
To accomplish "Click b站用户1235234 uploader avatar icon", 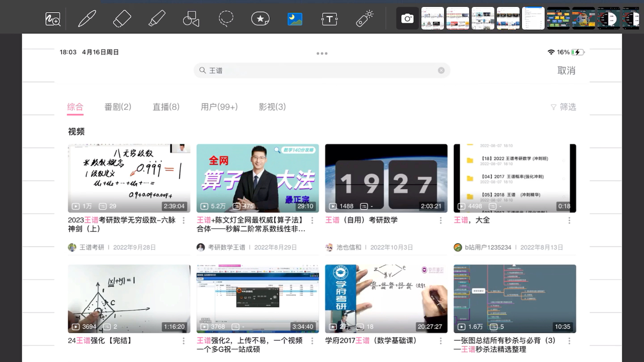I will point(458,247).
